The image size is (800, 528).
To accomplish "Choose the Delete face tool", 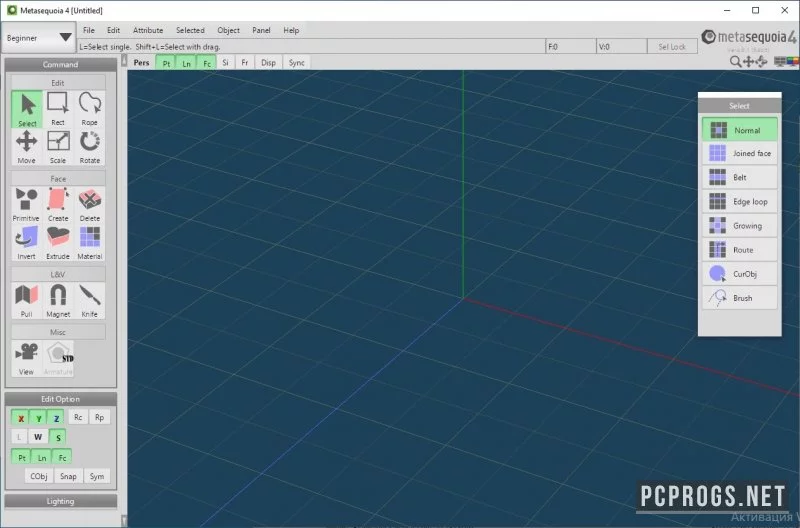I will [x=90, y=205].
